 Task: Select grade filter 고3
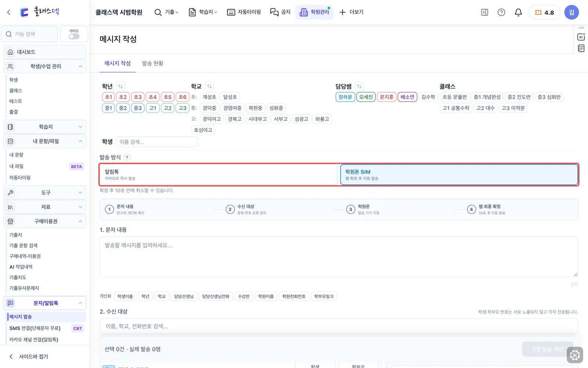pyautogui.click(x=183, y=108)
